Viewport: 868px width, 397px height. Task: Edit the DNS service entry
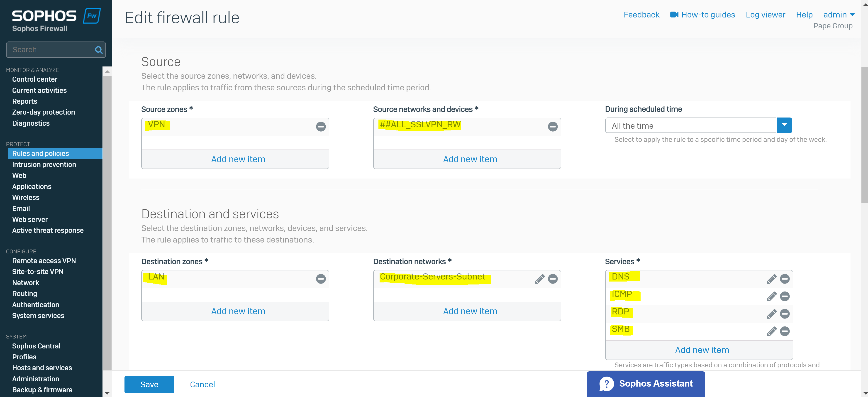point(772,279)
